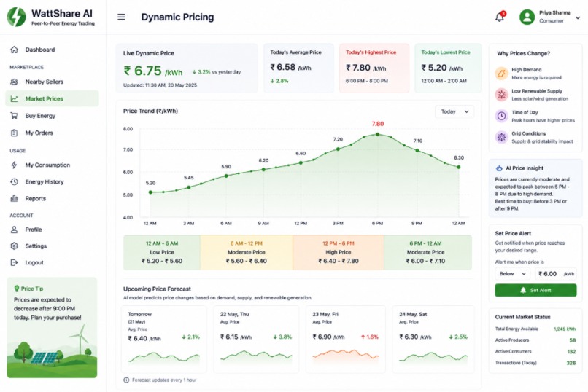Image resolution: width=588 pixels, height=392 pixels.
Task: Click Priya Sharma's profile avatar
Action: [x=527, y=17]
